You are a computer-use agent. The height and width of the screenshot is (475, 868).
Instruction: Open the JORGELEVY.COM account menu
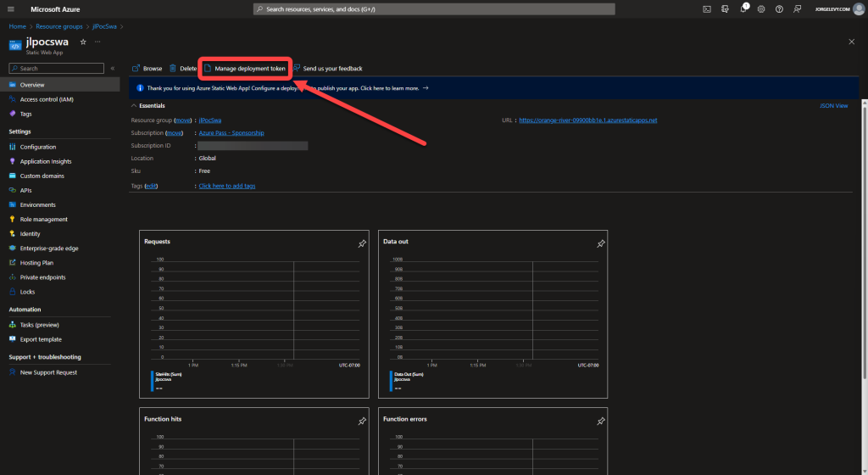[x=840, y=9]
